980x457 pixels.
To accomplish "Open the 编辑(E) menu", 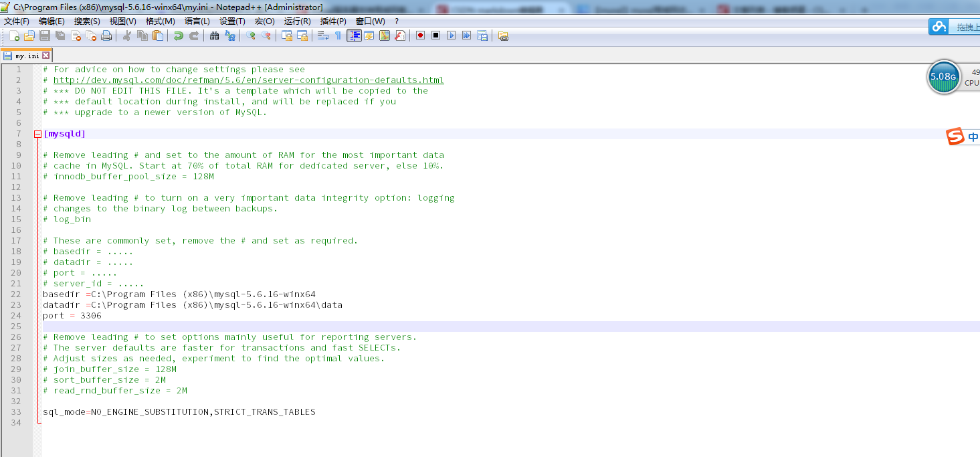I will click(52, 21).
